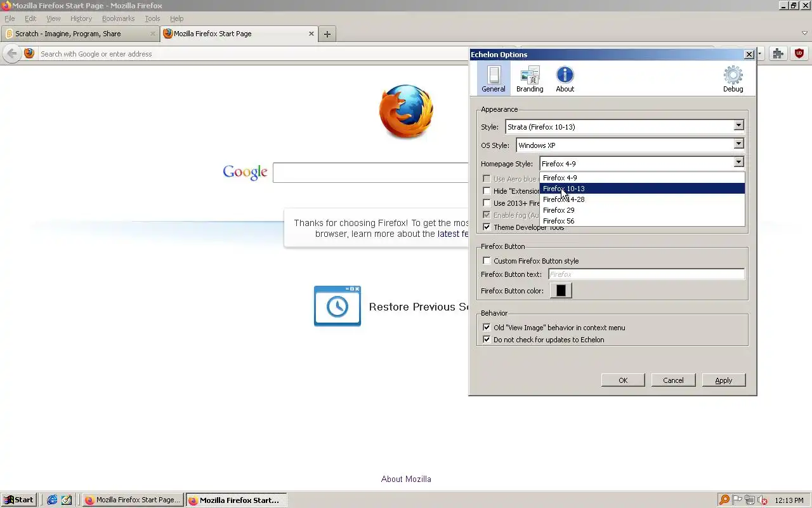Viewport: 812px width, 508px height.
Task: Open the About panel icon
Action: coord(565,79)
